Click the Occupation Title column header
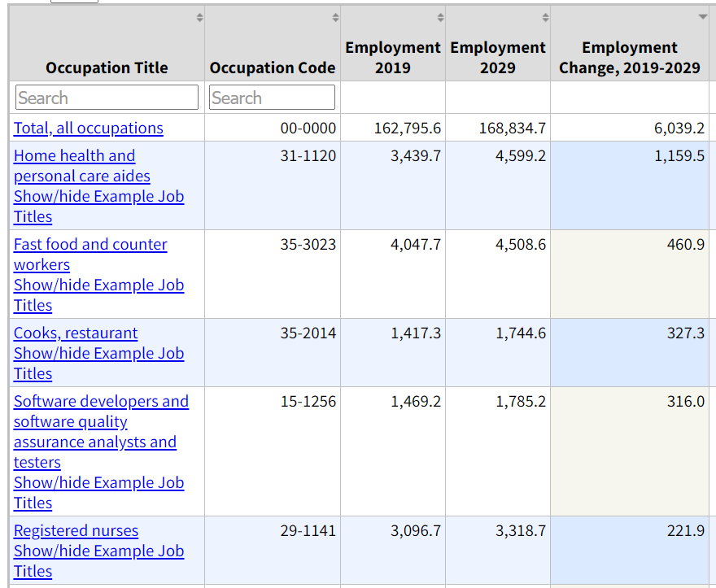Screen dimensions: 716x588 107,68
